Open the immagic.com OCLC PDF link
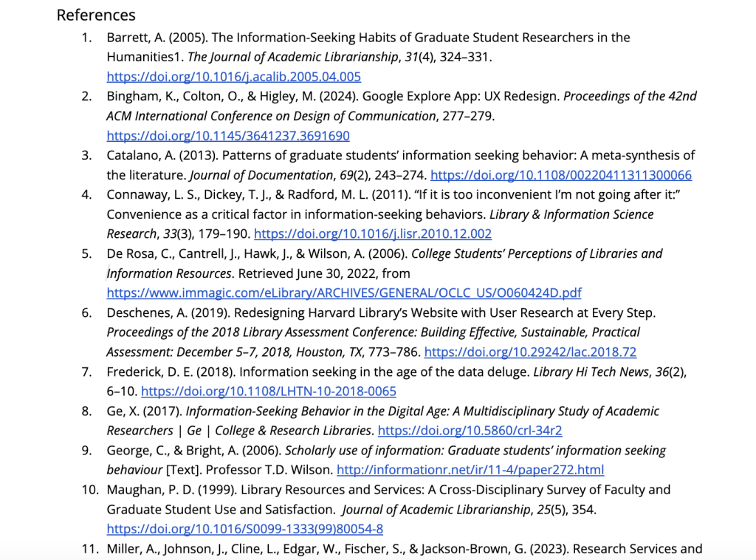 [344, 293]
